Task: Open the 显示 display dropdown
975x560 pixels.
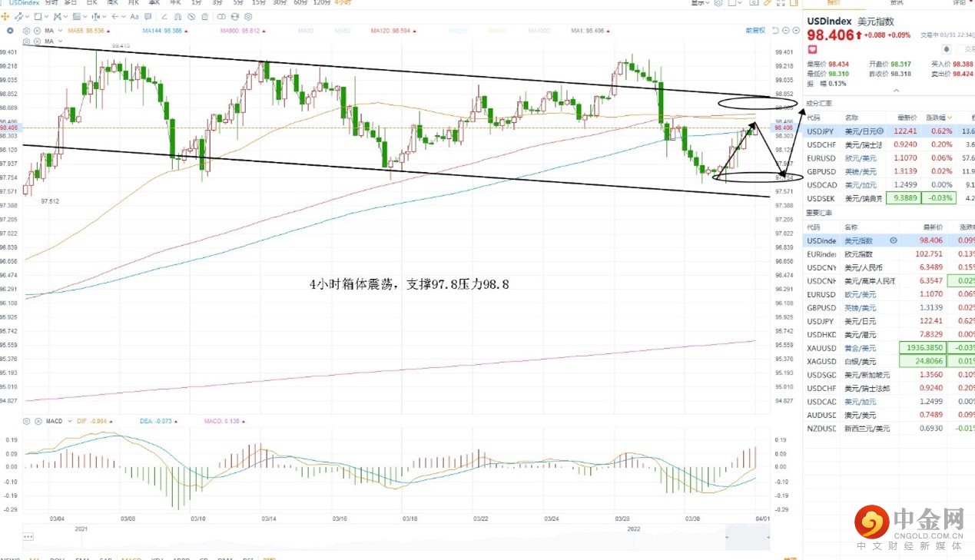Action: point(700,3)
